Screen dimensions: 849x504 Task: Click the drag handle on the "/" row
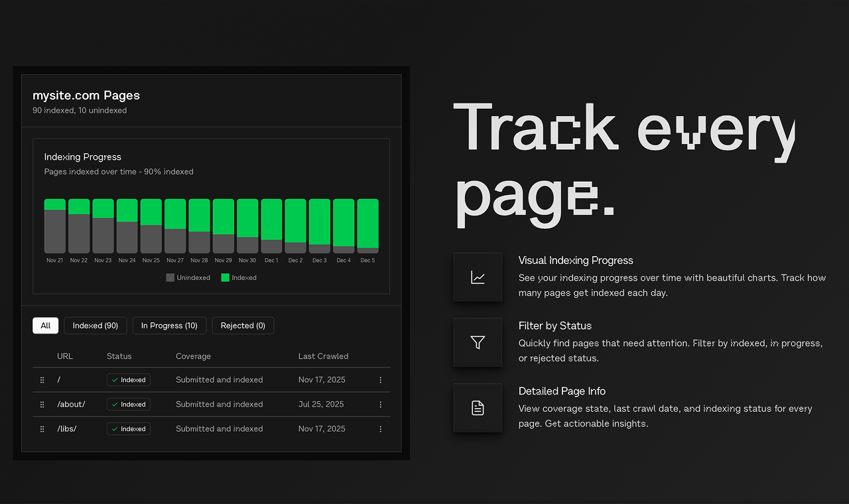tap(42, 380)
